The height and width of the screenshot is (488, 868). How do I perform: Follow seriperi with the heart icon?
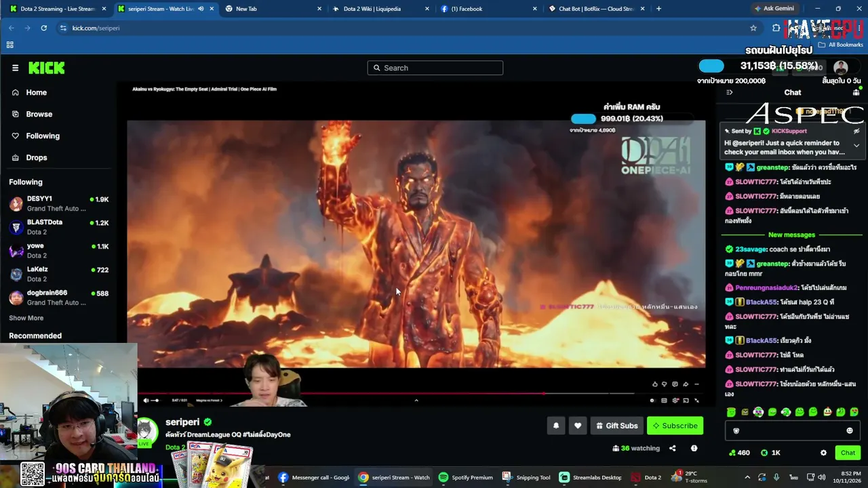pos(578,426)
